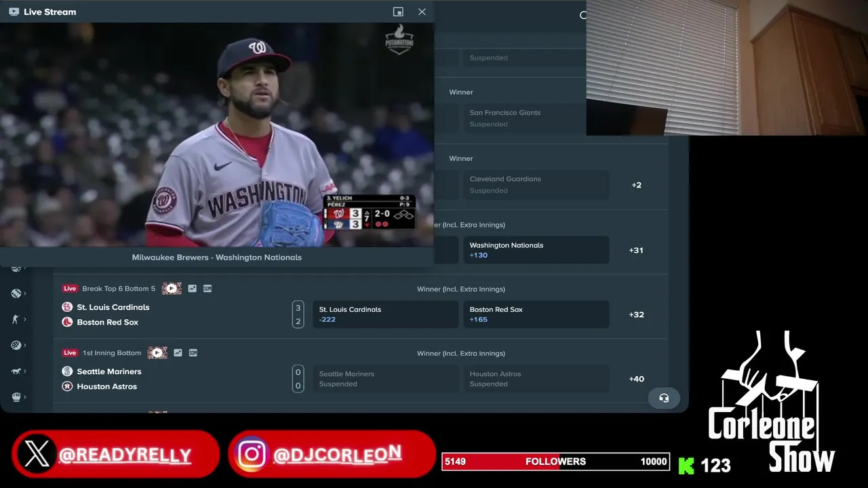Open the round ball icon above horse racing

16,345
